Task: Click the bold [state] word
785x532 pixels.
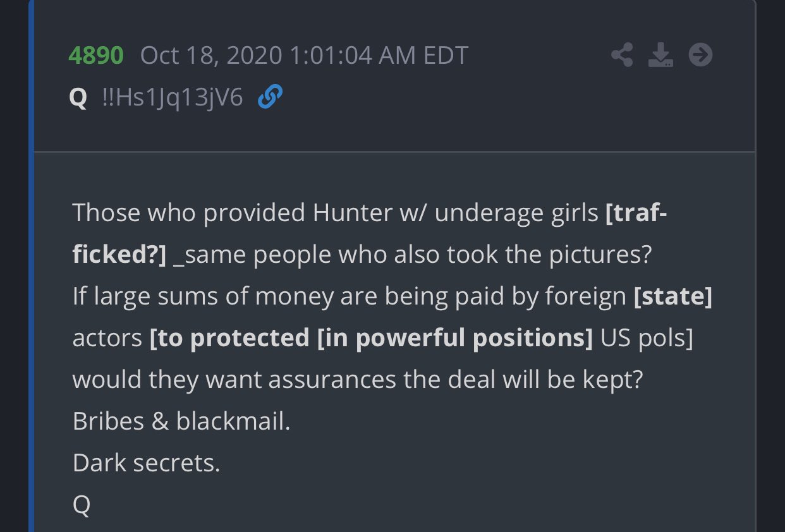Action: [673, 297]
